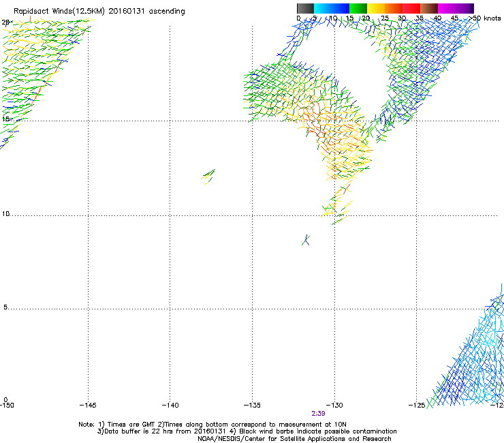Click the NOAA/NESDIS credit line
This screenshot has width=504, height=443.
pos(294,439)
